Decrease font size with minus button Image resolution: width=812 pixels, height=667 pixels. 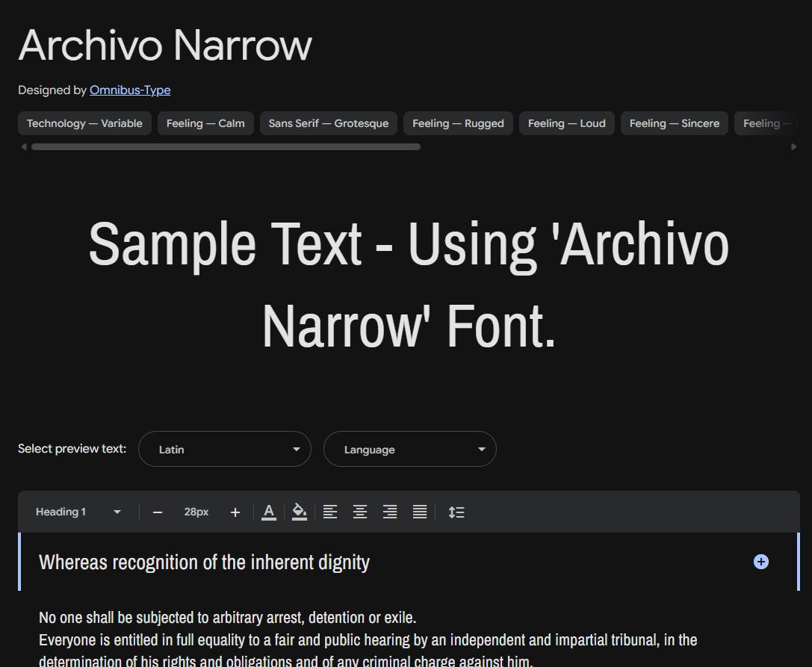click(158, 512)
